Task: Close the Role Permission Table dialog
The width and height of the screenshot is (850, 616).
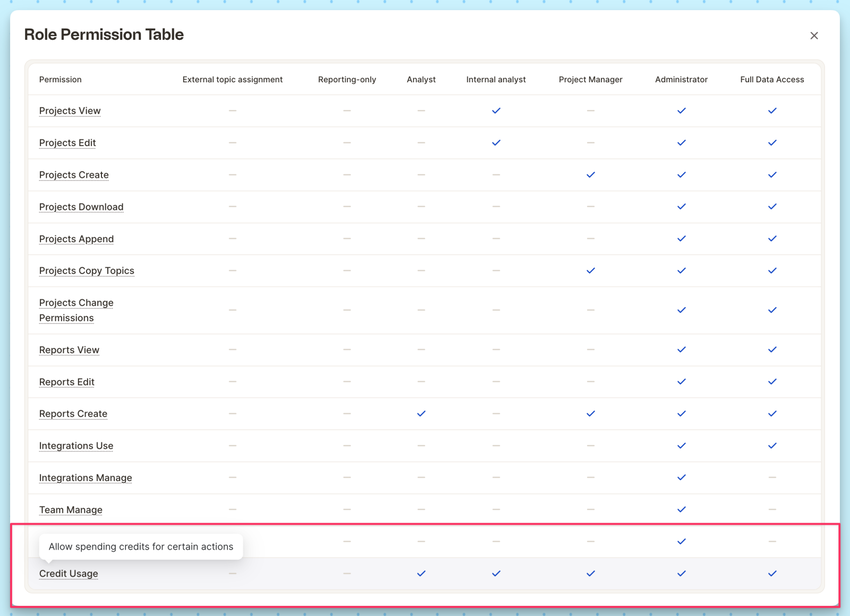Action: tap(814, 36)
